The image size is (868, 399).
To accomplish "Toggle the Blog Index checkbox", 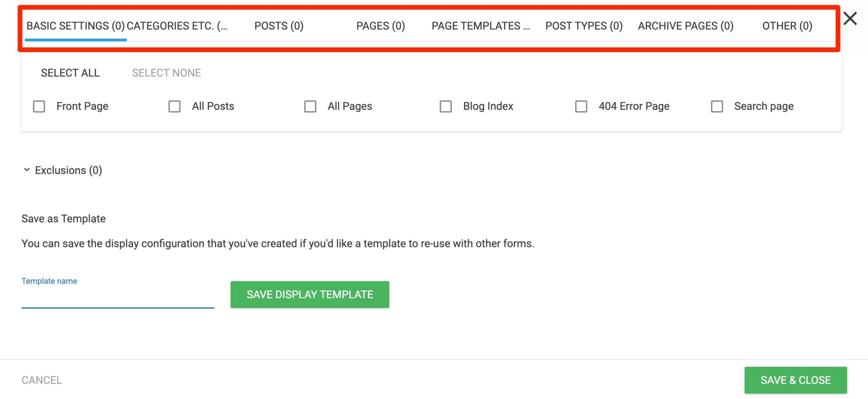I will (446, 106).
